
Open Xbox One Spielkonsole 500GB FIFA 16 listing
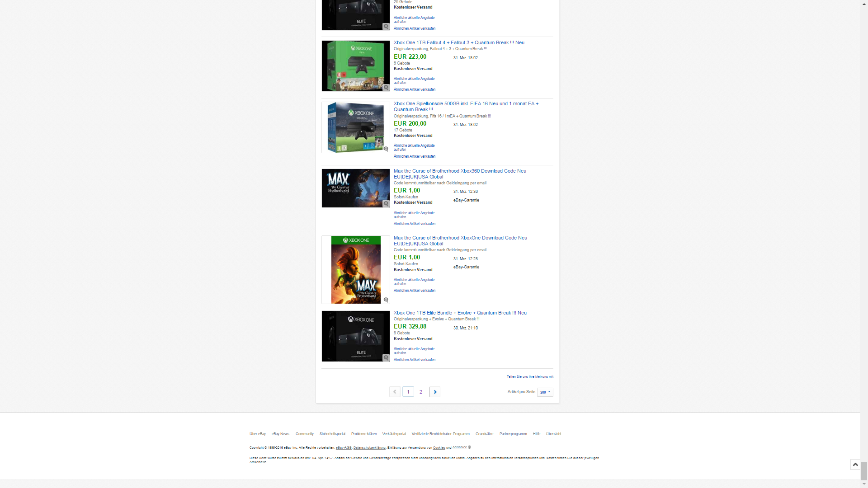466,107
